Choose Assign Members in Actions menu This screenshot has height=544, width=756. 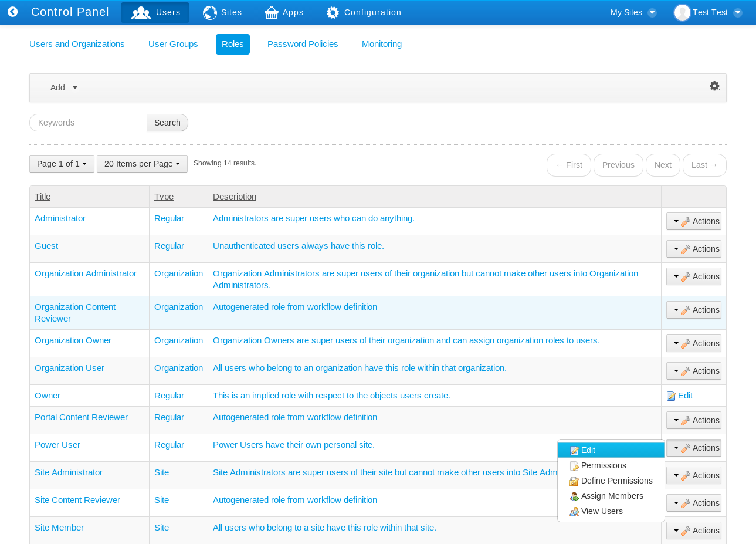pos(611,496)
